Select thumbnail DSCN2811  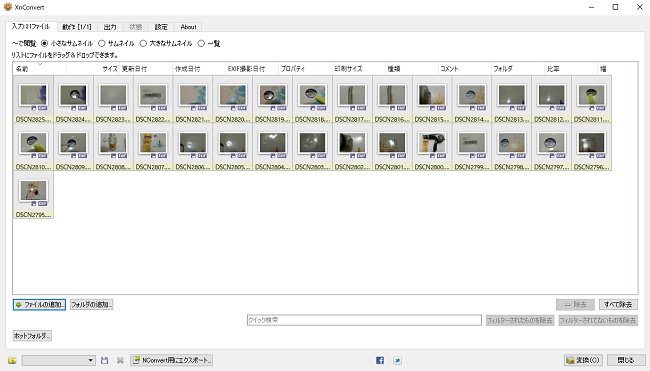coord(591,99)
